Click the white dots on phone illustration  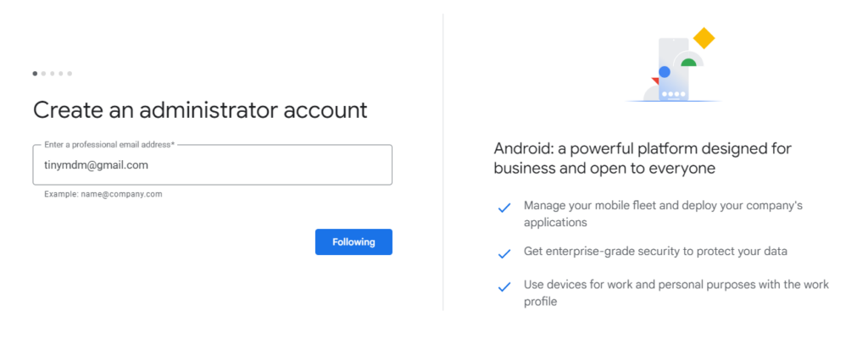click(x=674, y=94)
